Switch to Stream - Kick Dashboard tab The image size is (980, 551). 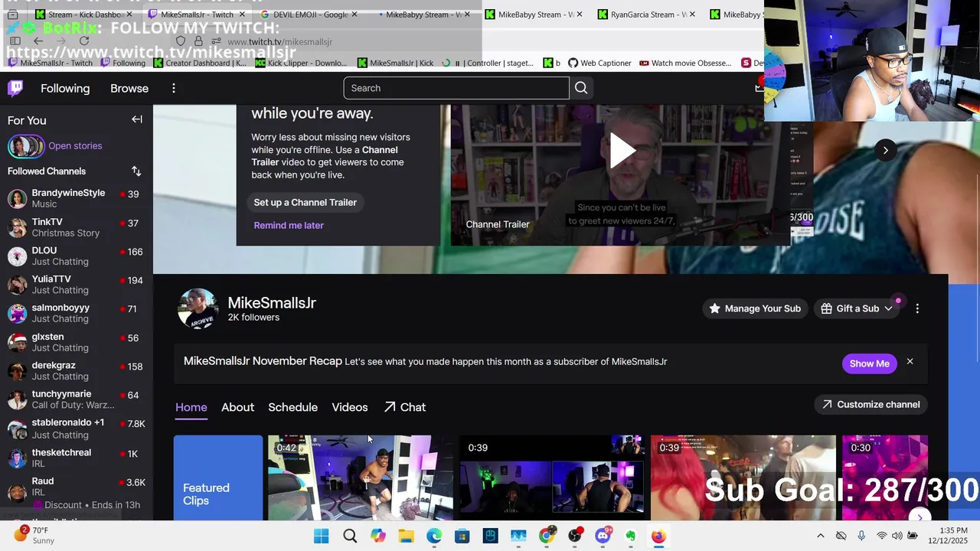click(84, 14)
